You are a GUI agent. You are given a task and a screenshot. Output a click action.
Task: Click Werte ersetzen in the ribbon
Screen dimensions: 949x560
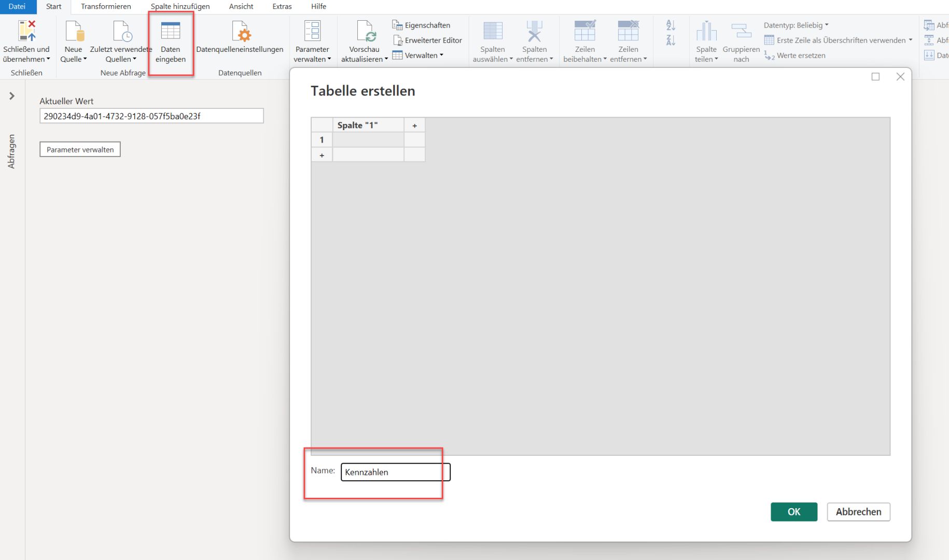[795, 55]
